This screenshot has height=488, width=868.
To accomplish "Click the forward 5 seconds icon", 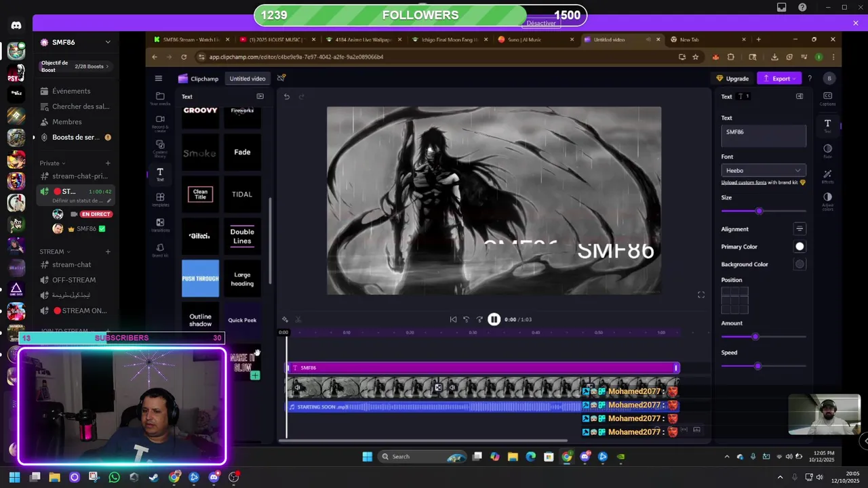I will (479, 319).
